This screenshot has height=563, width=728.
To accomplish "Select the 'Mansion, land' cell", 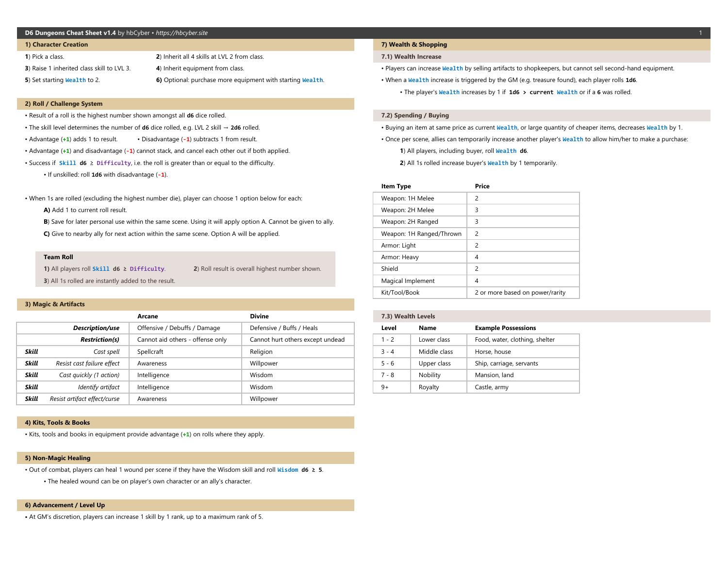I will (x=523, y=375).
